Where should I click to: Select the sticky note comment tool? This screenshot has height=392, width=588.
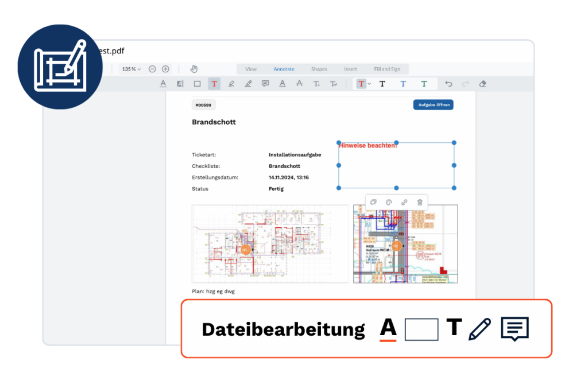coord(265,84)
